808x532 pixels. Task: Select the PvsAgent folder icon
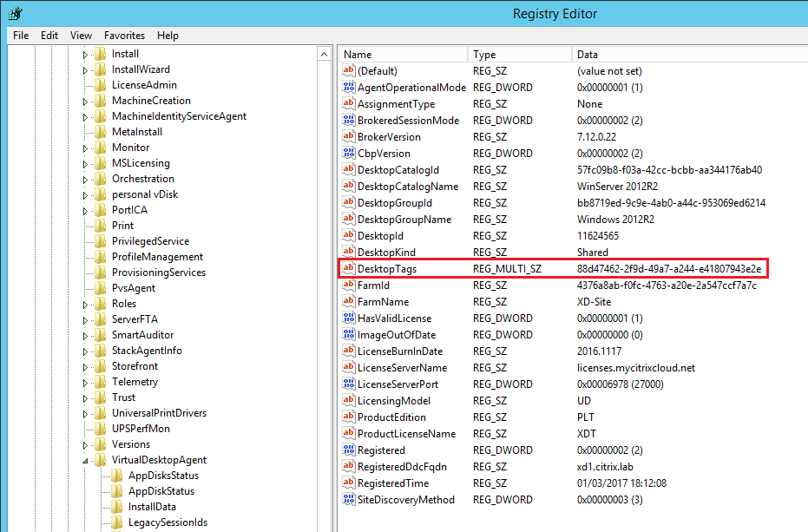pos(101,288)
